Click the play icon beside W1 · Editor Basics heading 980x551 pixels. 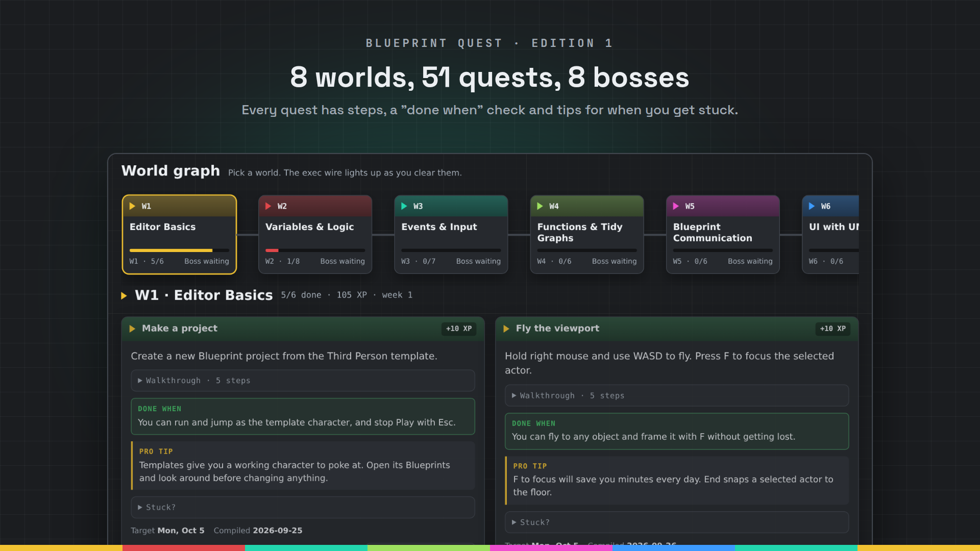(124, 296)
